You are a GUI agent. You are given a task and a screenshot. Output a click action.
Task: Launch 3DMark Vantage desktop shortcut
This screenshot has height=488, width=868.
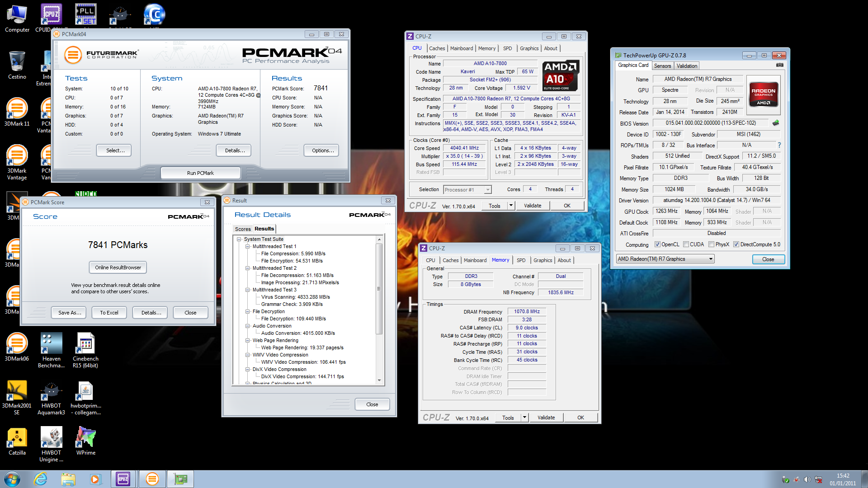[x=17, y=163]
